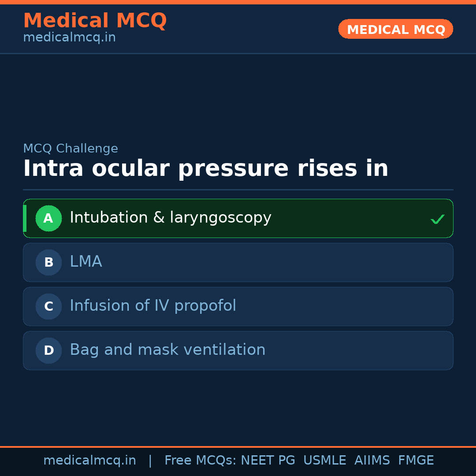Click the question "Intra ocular pressure rises in"
476x476 pixels.
(205, 168)
